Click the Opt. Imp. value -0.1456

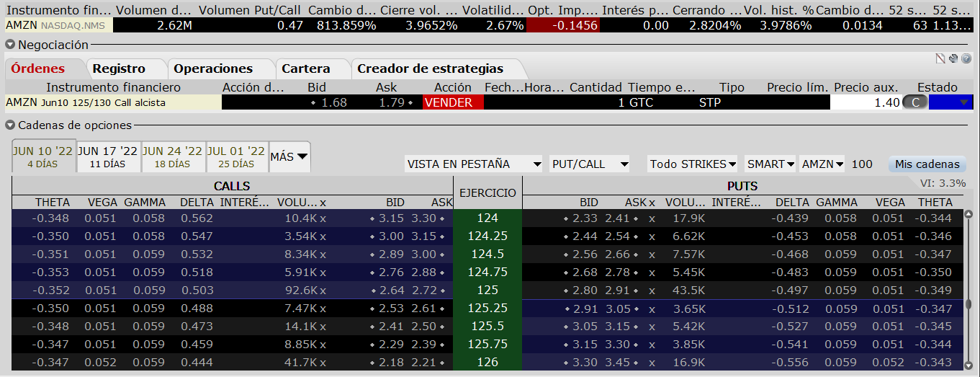tap(562, 25)
